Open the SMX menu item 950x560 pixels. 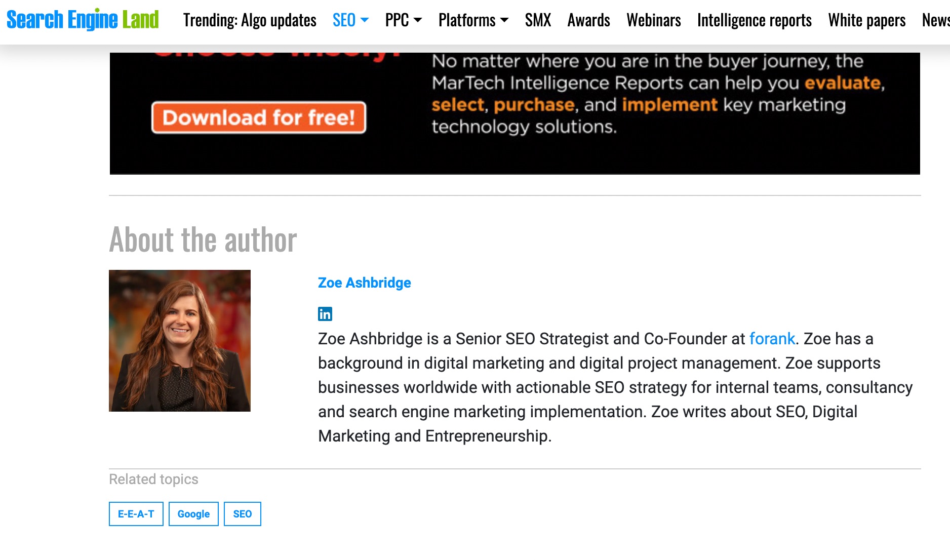point(538,20)
